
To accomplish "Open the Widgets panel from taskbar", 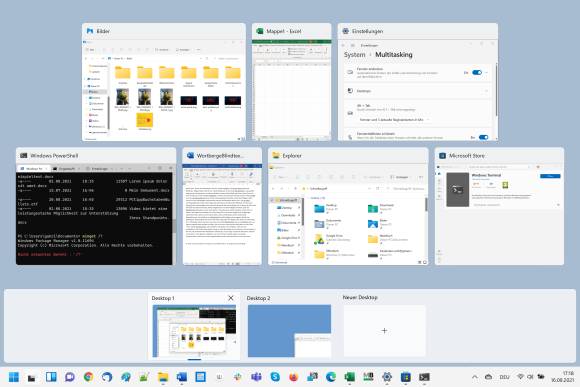I will click(51, 377).
